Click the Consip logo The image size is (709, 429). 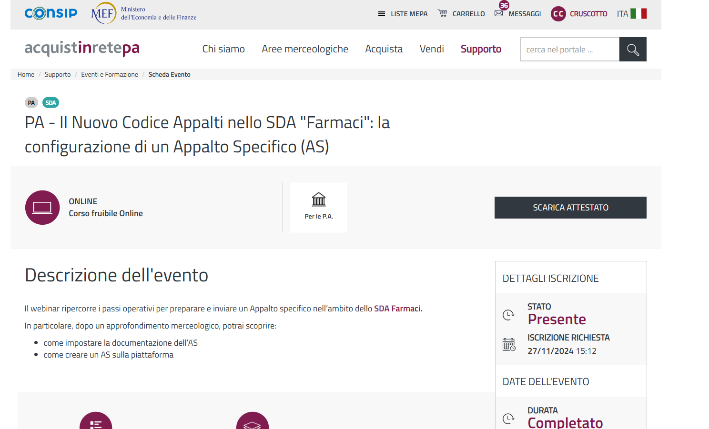click(51, 13)
